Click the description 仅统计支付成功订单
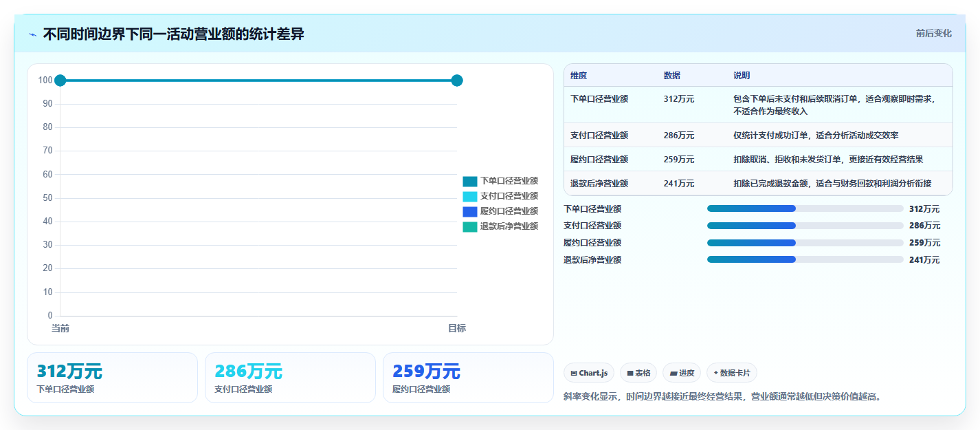Screen dimensions: 980x430 (816, 136)
